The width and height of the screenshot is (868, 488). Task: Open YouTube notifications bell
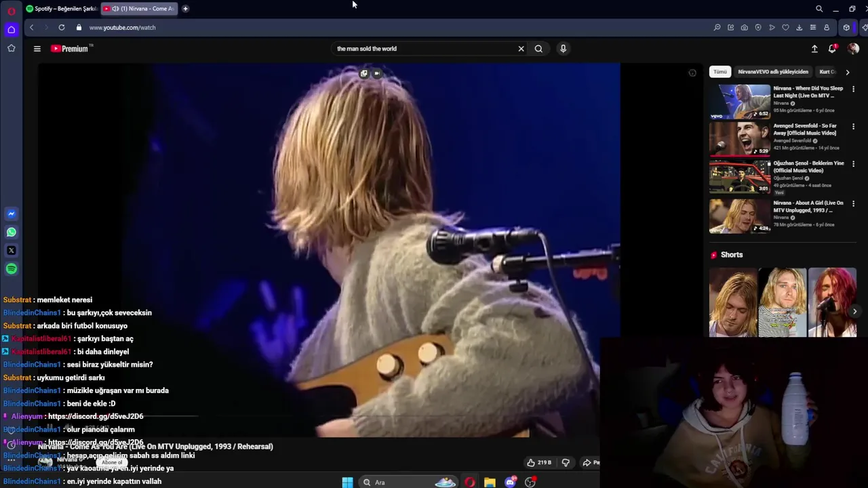[833, 49]
